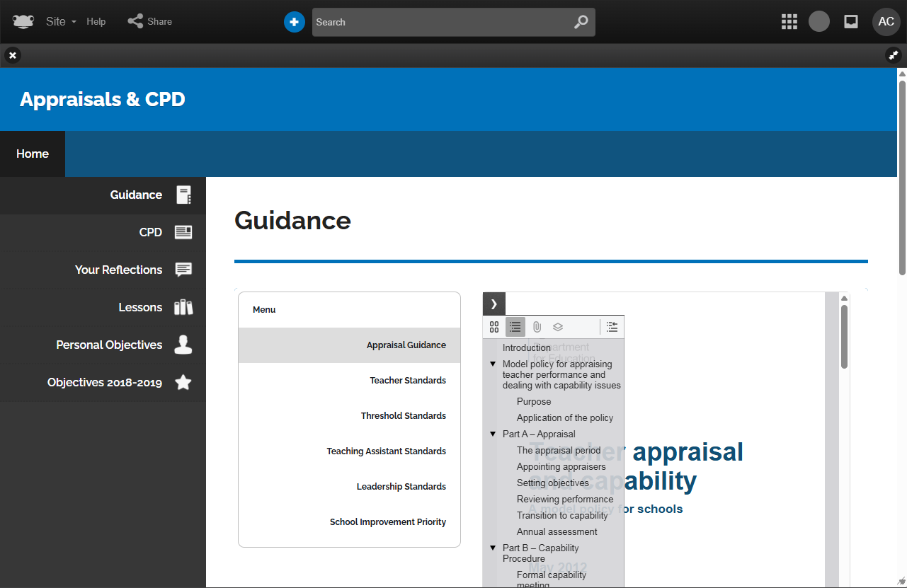Collapse the Part A – Appraisal outline section

coord(494,434)
